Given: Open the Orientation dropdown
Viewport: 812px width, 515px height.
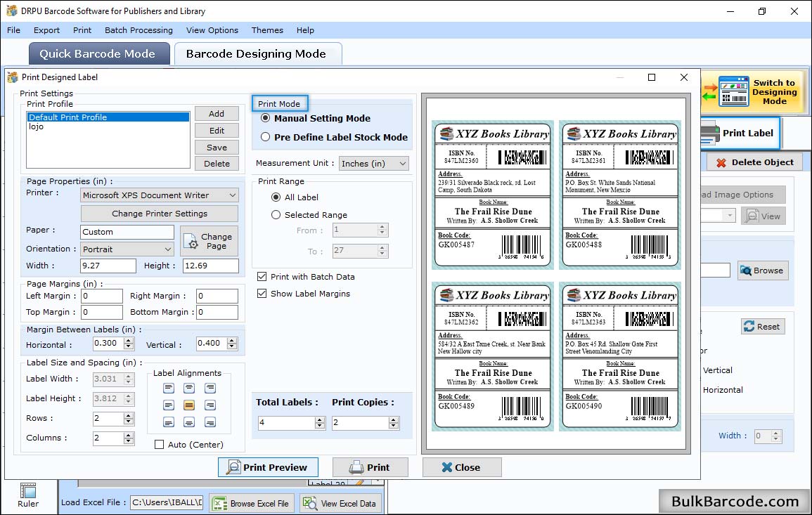Looking at the screenshot, I should point(127,249).
